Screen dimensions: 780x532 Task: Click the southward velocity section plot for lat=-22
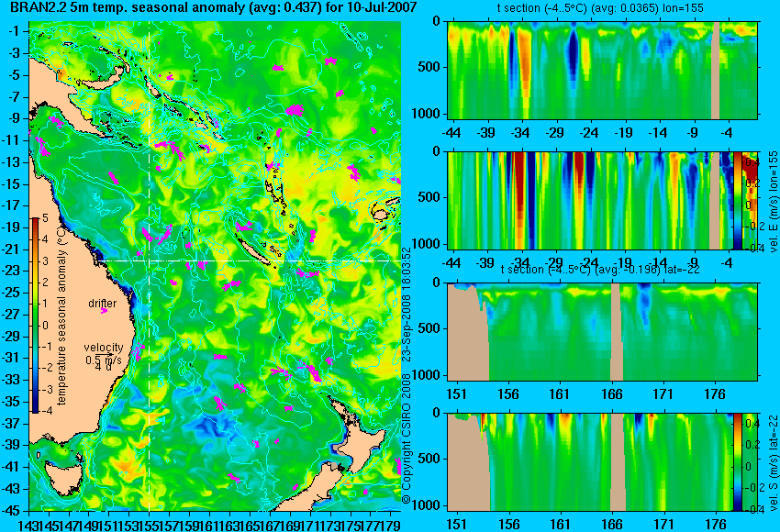coord(590,462)
